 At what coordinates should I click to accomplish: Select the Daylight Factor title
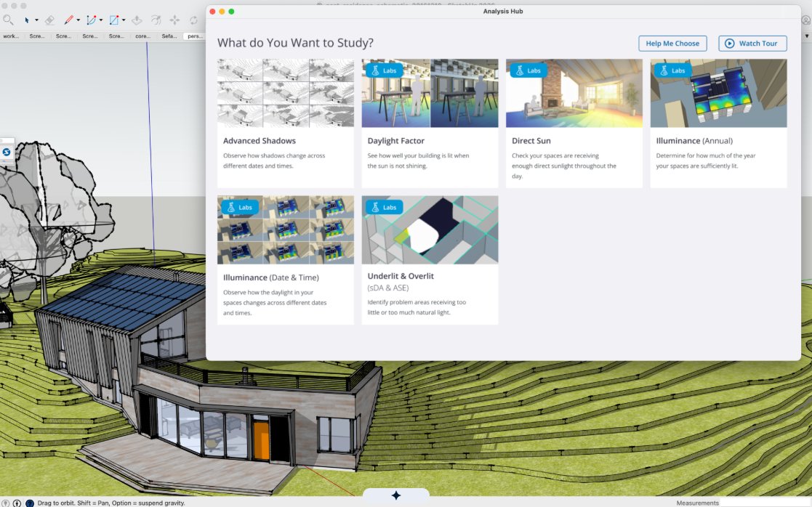(395, 141)
